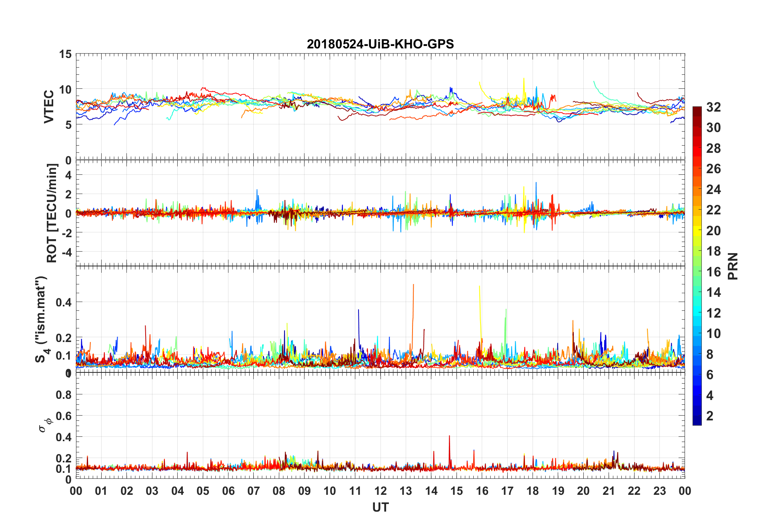Viewport: 761px width, 532px height.
Task: Click PRN colorbar tick label 26
Action: click(713, 169)
